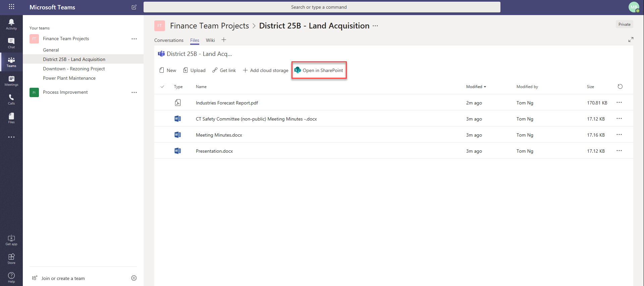Click Finance Team Projects breadcrumb title
The image size is (644, 286).
point(209,26)
